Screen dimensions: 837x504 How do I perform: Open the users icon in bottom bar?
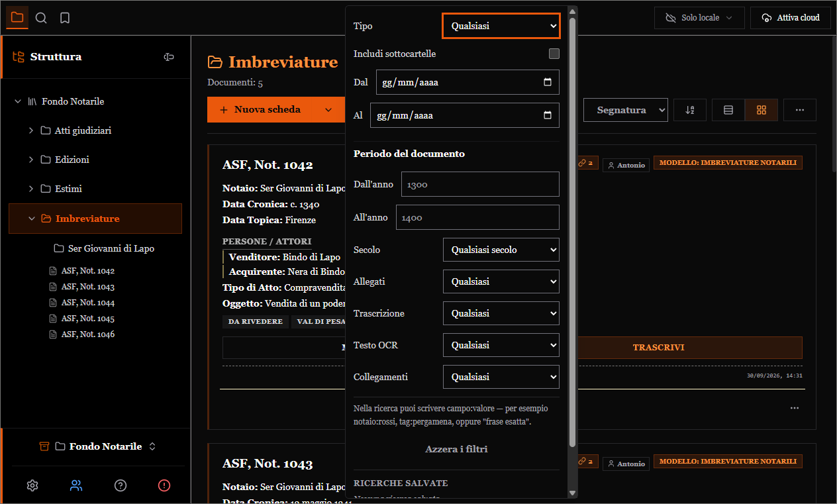(x=76, y=485)
